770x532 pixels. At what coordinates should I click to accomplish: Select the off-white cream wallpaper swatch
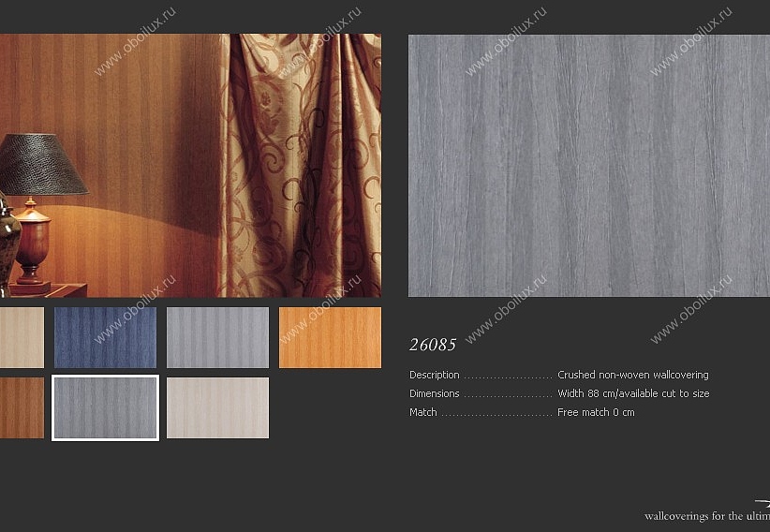pos(217,407)
